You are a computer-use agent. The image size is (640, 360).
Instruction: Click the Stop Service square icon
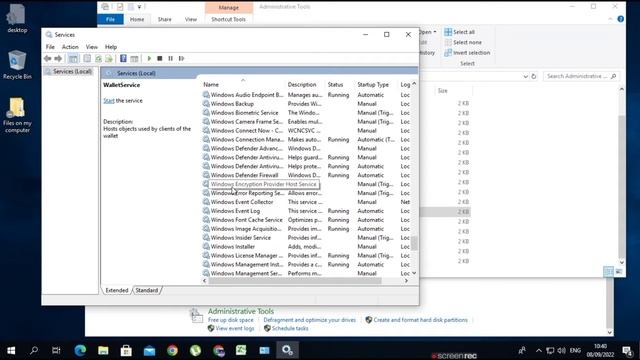160,58
